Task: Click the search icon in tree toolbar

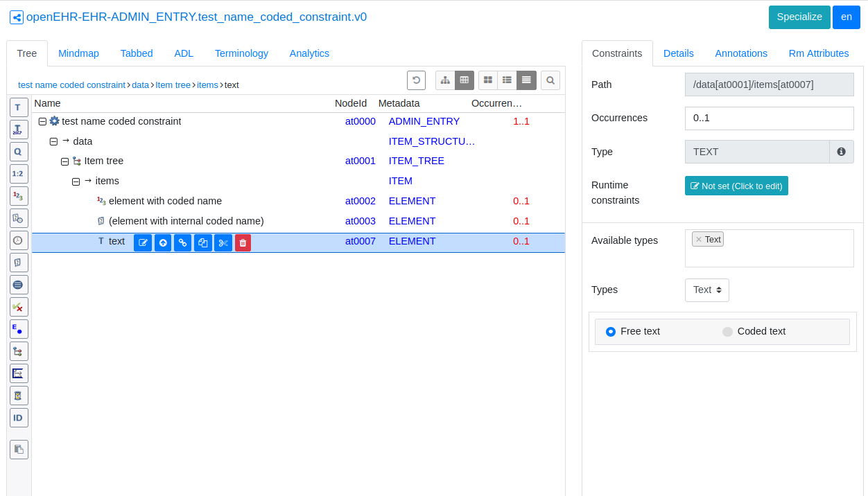Action: [x=550, y=80]
